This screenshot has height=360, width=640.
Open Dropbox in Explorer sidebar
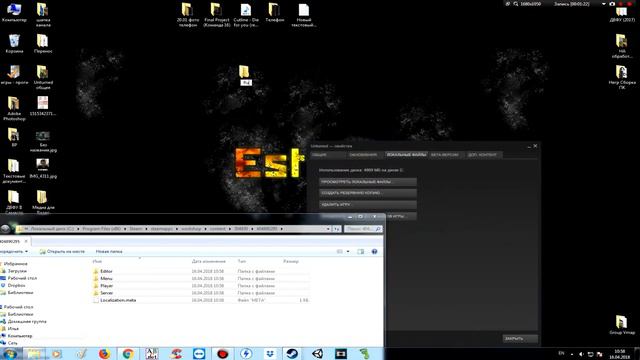[x=13, y=285]
